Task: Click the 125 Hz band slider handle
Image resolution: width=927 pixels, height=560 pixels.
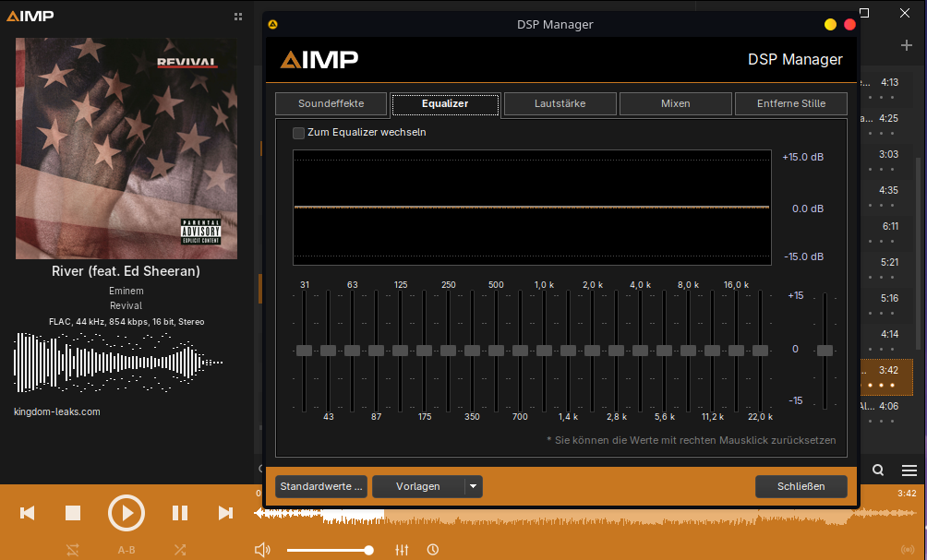Action: pyautogui.click(x=400, y=351)
